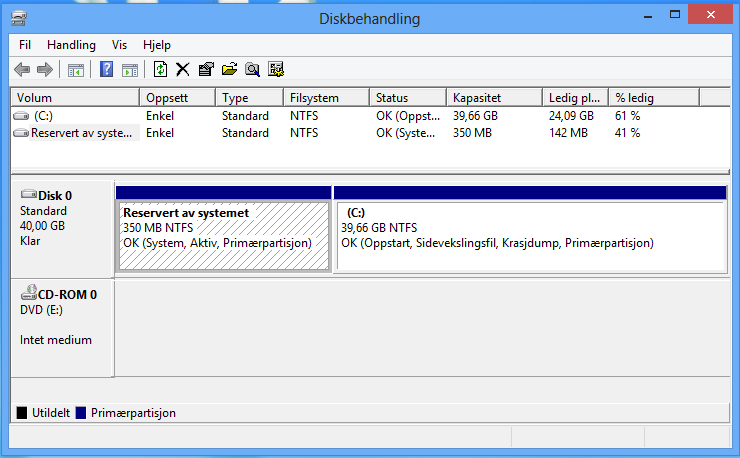Toggle the action pane toolbar icon
Image resolution: width=740 pixels, height=458 pixels.
click(130, 70)
